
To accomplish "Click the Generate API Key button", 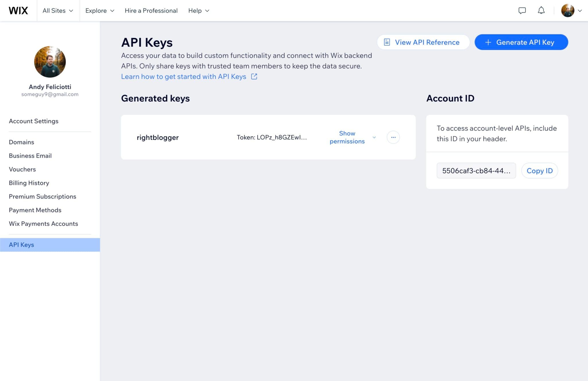I will tap(521, 42).
